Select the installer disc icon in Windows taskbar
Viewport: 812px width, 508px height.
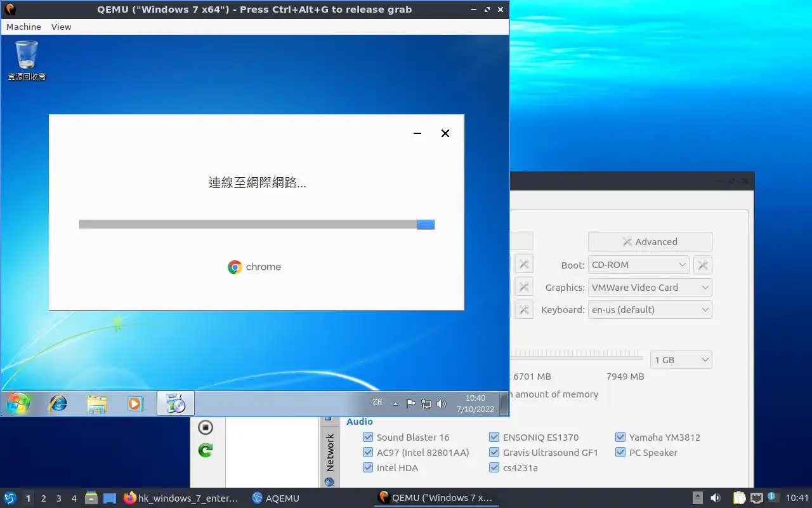point(176,403)
